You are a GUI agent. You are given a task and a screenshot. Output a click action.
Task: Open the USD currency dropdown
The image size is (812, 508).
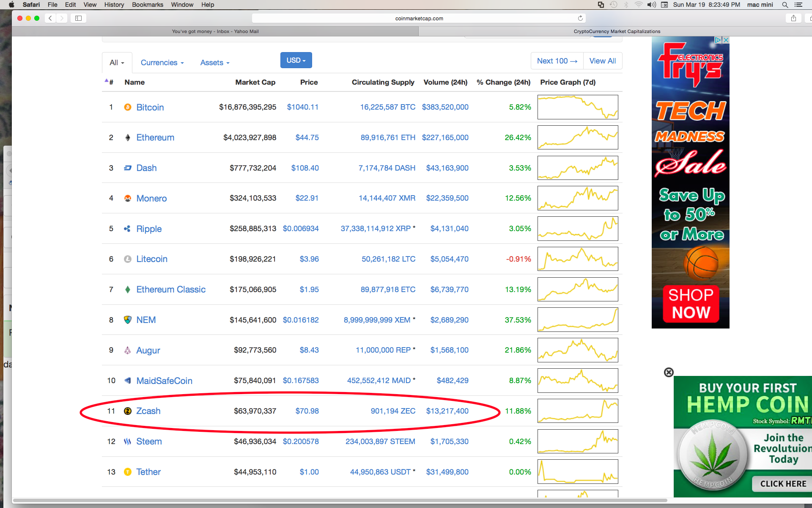click(x=296, y=60)
